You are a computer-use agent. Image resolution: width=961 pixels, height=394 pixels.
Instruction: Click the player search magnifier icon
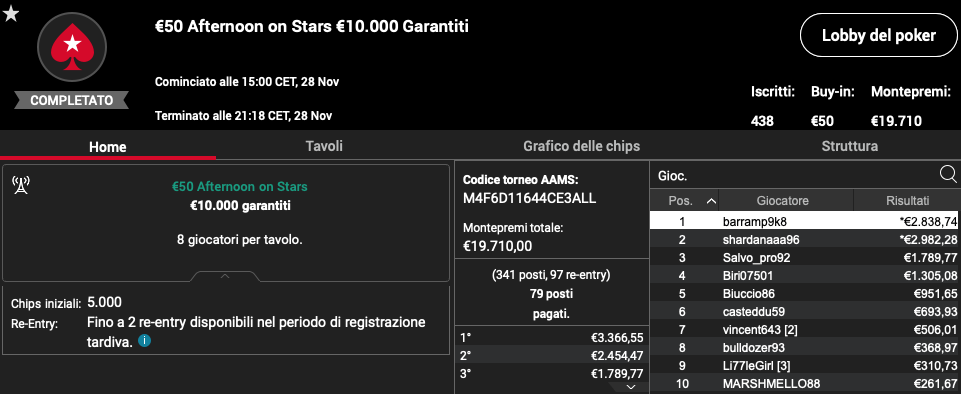[948, 175]
